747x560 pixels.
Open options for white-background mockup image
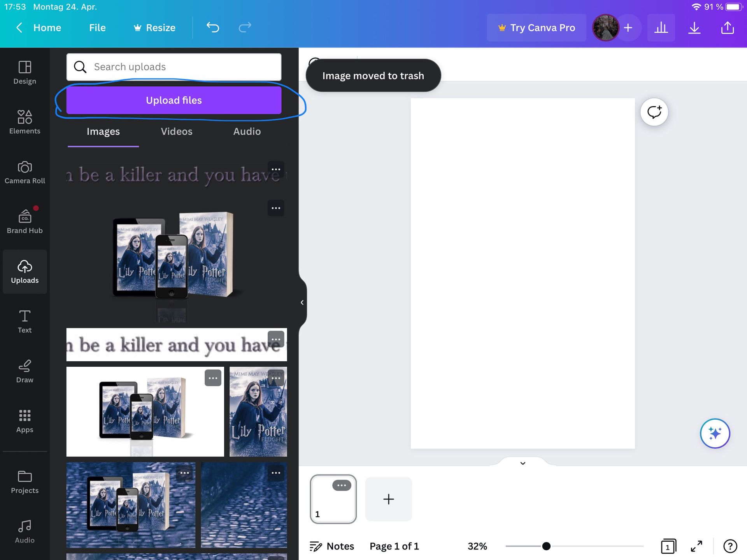click(x=213, y=378)
